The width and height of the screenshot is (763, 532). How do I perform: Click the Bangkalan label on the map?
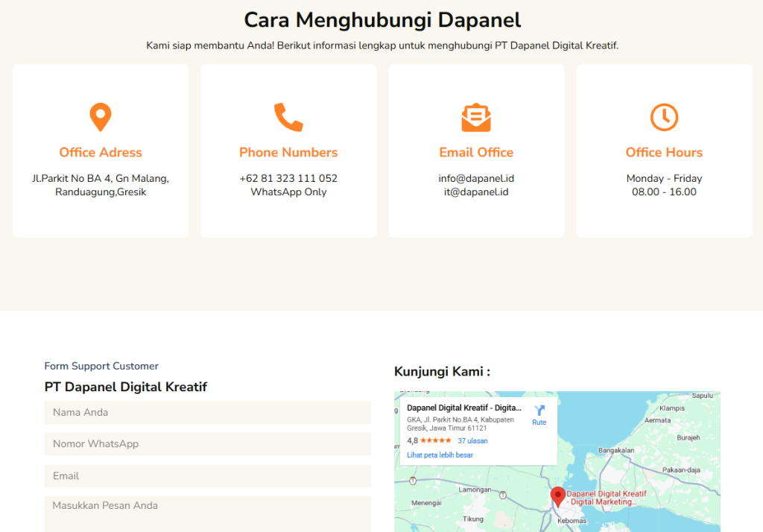(616, 450)
